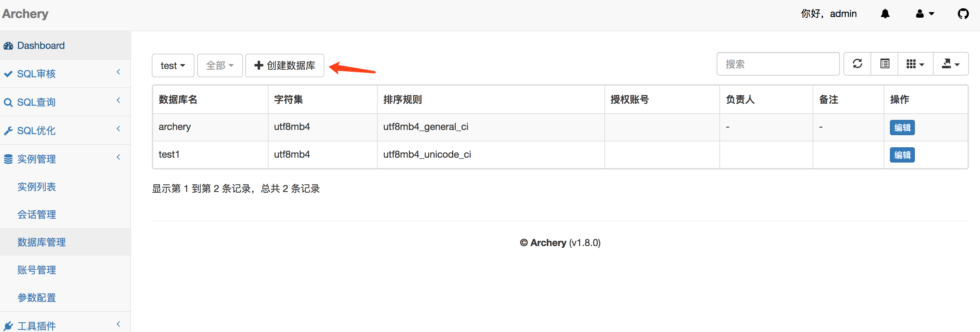The width and height of the screenshot is (980, 332).
Task: Edit the test1 database row
Action: tap(902, 155)
